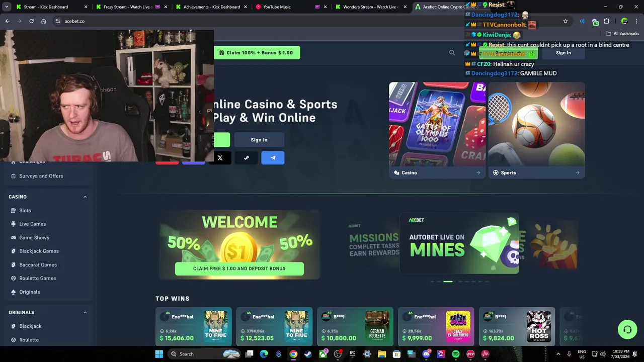This screenshot has height=362, width=644.
Task: Reload the Acebet page
Action: 31,21
